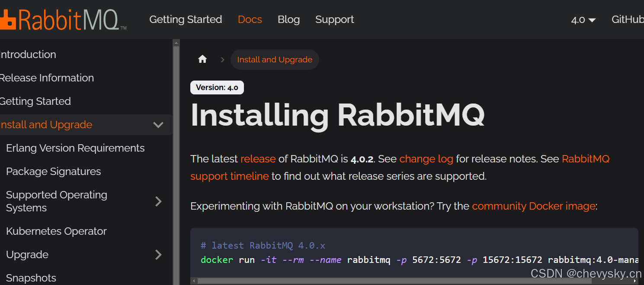Open the Docs navigation item

pos(250,19)
